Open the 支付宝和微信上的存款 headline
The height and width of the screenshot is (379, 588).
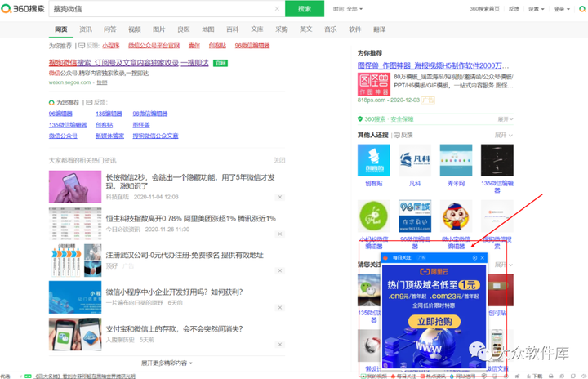click(x=174, y=329)
